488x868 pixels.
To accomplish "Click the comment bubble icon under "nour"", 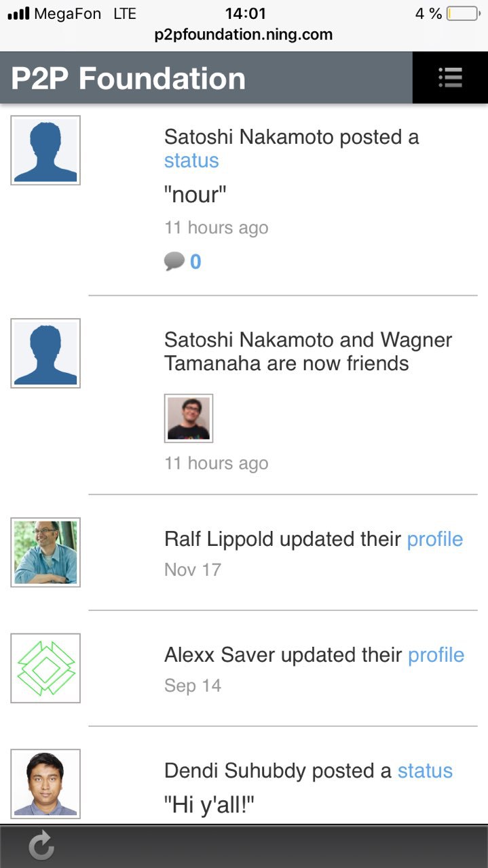I will (174, 261).
